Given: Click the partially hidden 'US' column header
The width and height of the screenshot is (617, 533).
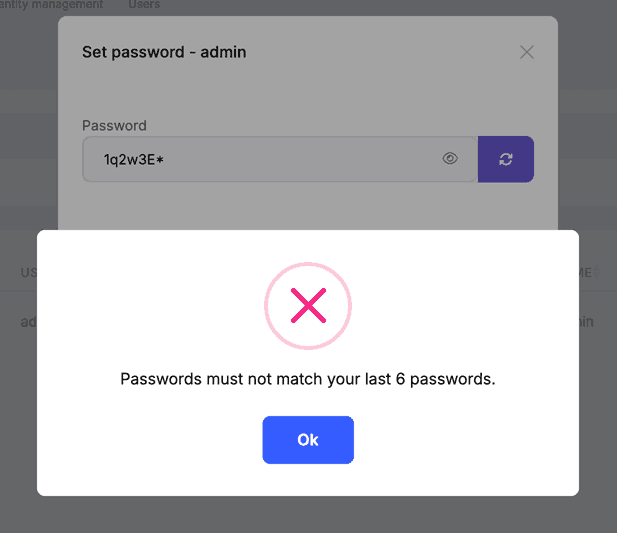Looking at the screenshot, I should tap(29, 272).
